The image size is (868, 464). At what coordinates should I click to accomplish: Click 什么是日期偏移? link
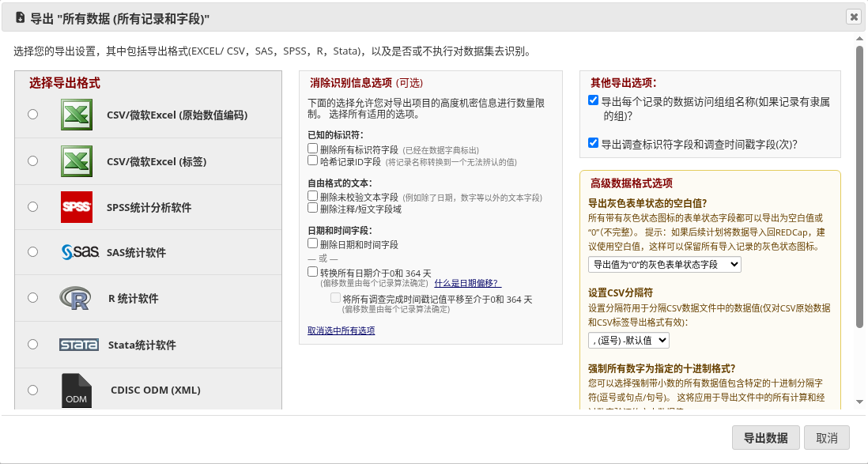(x=468, y=283)
